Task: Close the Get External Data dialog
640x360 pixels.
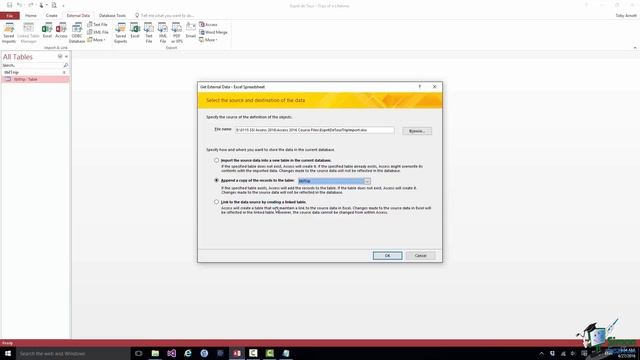Action: tap(434, 87)
